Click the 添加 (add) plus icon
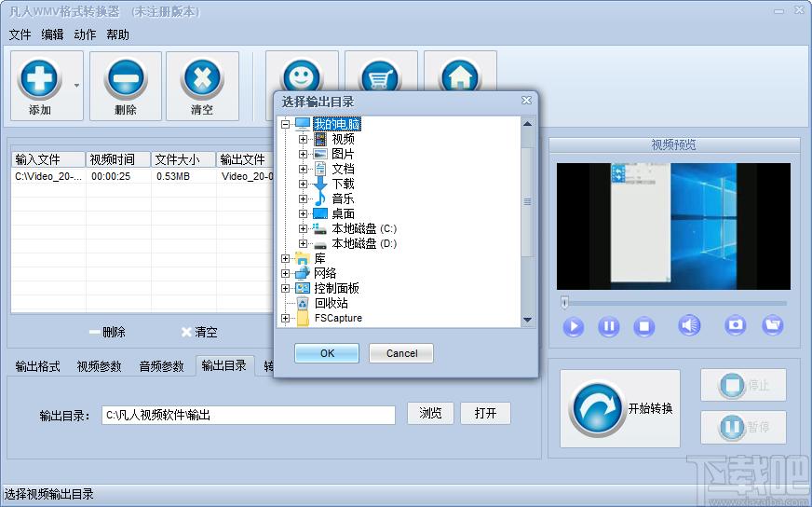 (x=39, y=79)
